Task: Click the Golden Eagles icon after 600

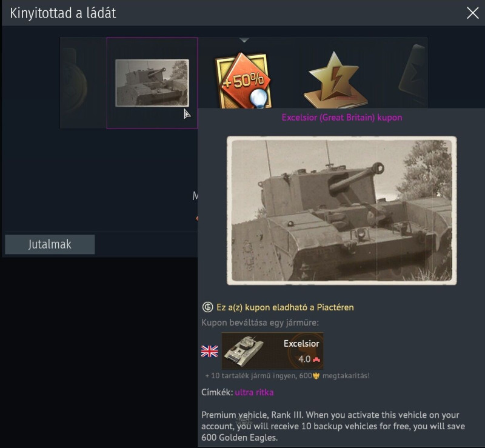Action: (316, 376)
